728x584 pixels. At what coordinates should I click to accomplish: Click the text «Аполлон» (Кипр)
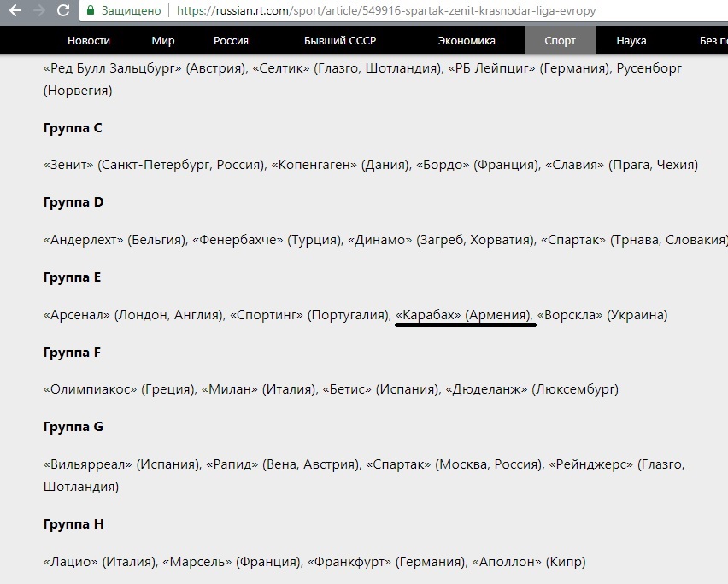coord(529,562)
